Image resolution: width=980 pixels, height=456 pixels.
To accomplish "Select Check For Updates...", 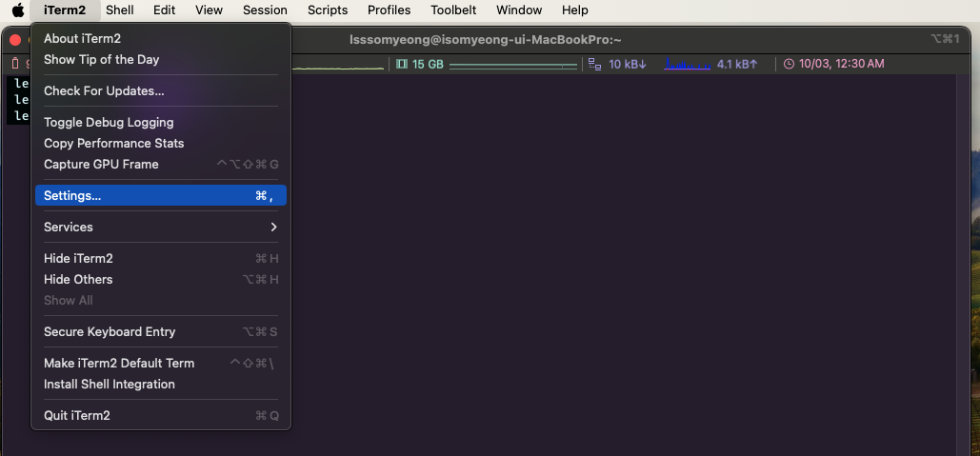I will [x=161, y=90].
